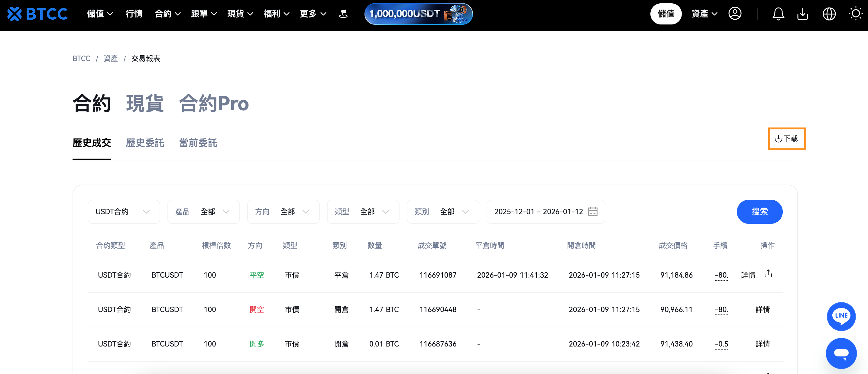Screen dimensions: 868x374
Task: Switch to the 歷史委託 tab
Action: pyautogui.click(x=145, y=143)
